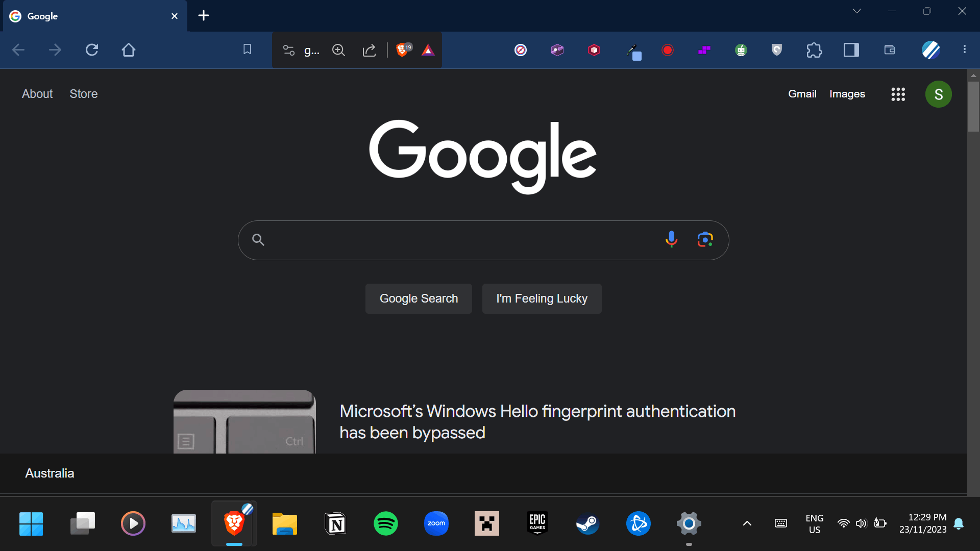980x551 pixels.
Task: Click the red hexagon extension icon
Action: [594, 50]
